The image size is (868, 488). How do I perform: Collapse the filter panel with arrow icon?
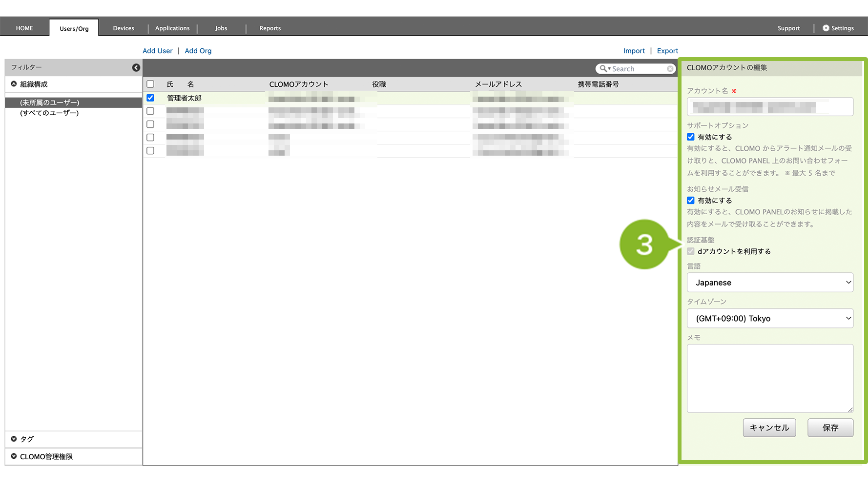(136, 68)
